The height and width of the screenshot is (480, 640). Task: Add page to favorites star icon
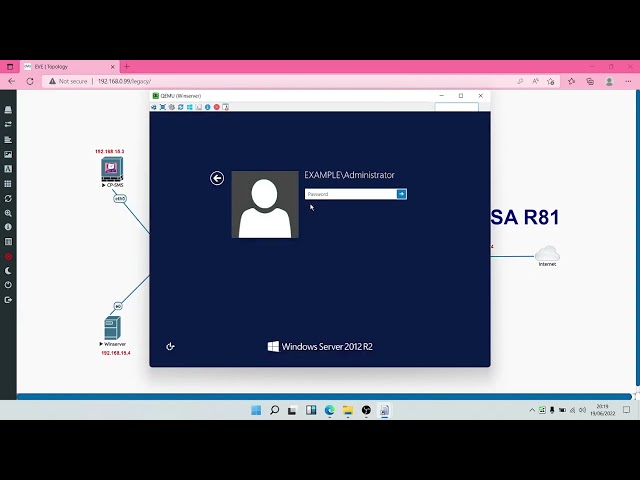551,81
